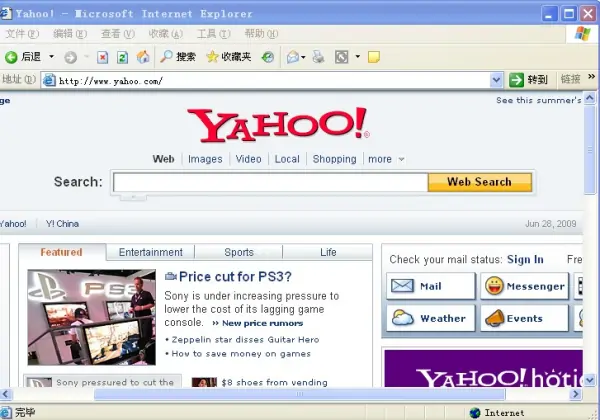Open the 文件 menu
600x420 pixels.
[x=22, y=34]
